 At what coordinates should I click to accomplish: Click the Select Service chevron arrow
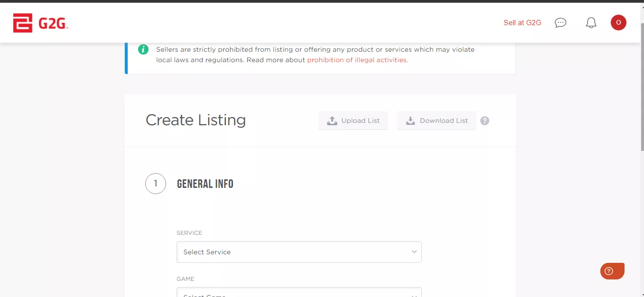[414, 252]
